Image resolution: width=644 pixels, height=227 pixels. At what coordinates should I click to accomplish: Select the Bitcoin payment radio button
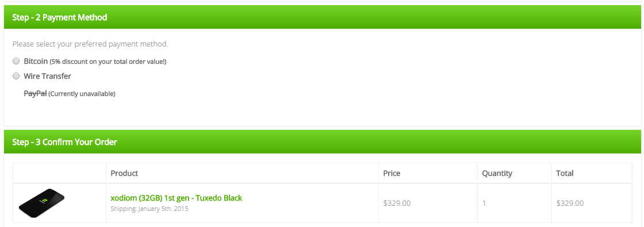16,61
